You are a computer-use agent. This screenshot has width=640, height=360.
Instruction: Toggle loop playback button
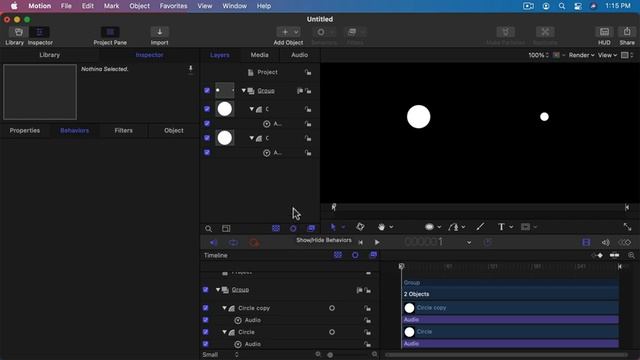point(233,243)
